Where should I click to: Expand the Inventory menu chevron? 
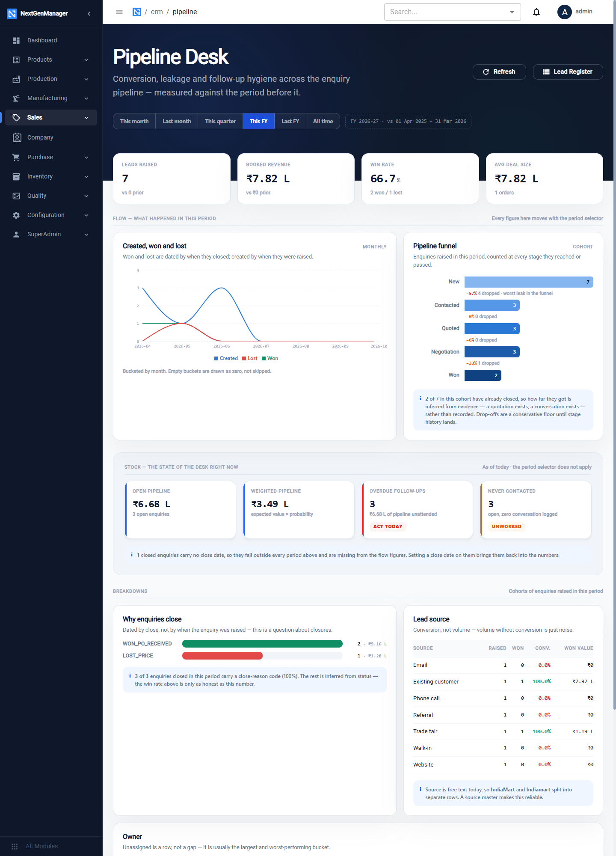[86, 176]
